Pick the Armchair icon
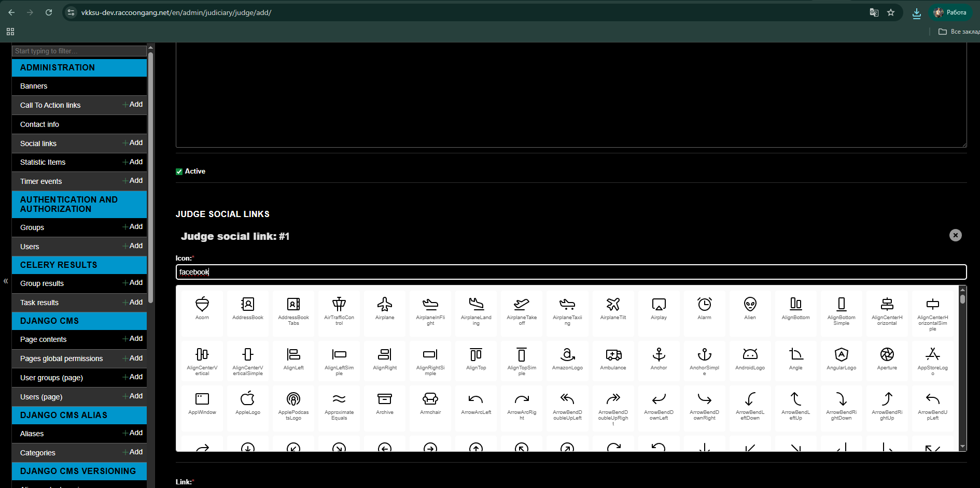980x488 pixels. tap(430, 403)
